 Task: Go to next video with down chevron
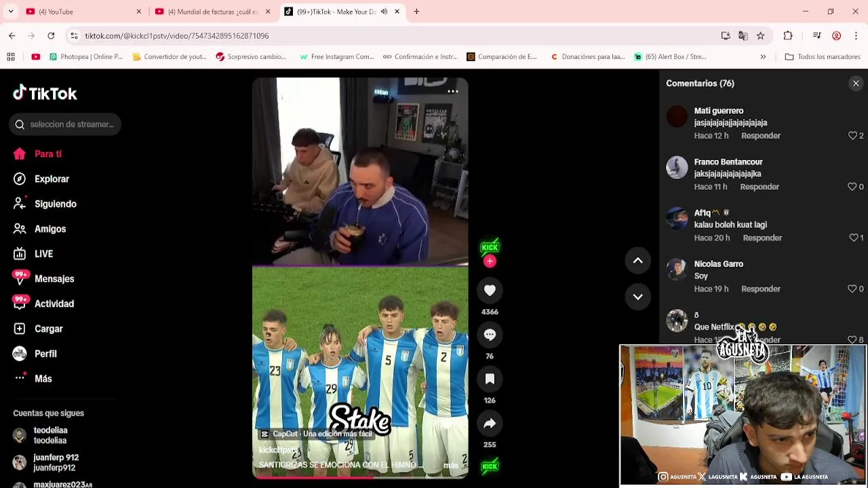point(637,296)
